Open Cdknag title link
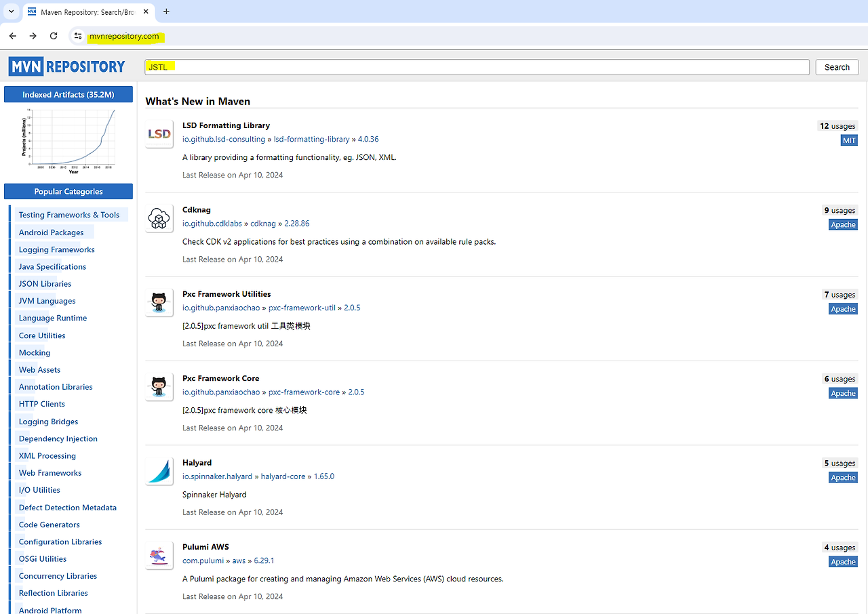This screenshot has width=868, height=614. click(197, 209)
